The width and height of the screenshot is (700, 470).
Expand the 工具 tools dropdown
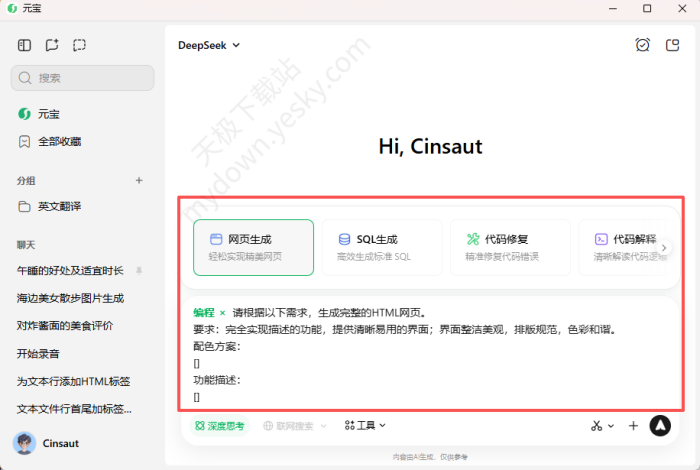click(x=365, y=426)
